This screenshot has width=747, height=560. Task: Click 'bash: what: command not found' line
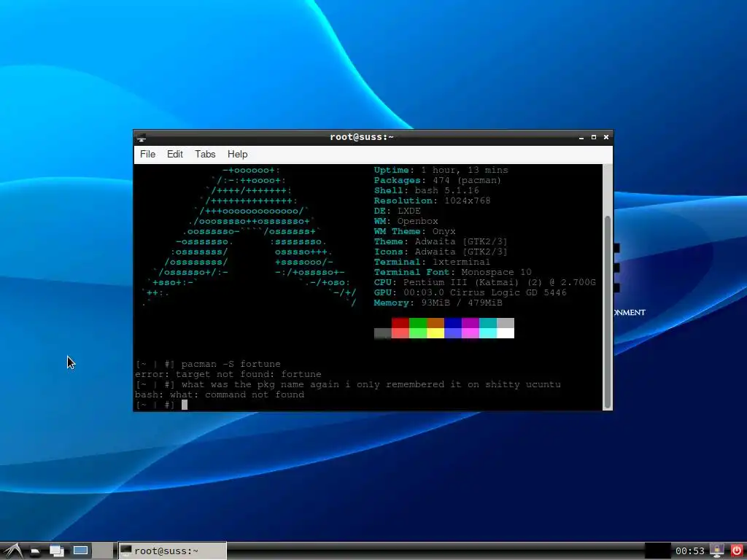pyautogui.click(x=220, y=394)
